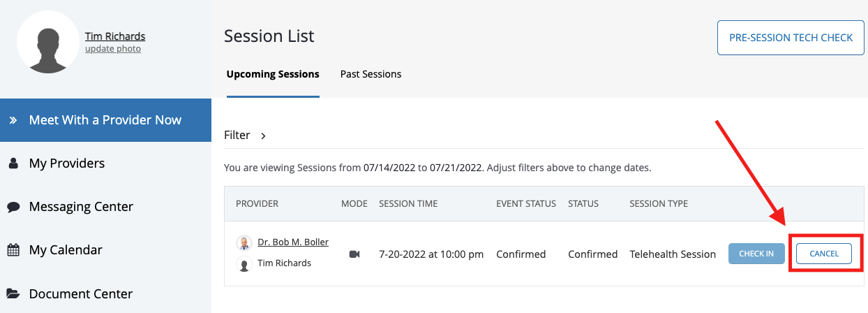Cancel the session with Dr. Boller
The width and height of the screenshot is (868, 313).
coord(824,254)
